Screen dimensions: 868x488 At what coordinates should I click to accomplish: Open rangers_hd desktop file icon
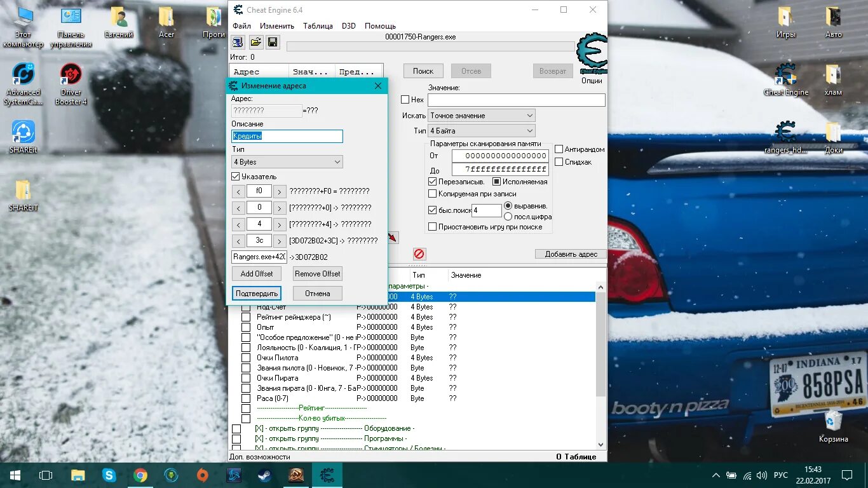(x=786, y=137)
